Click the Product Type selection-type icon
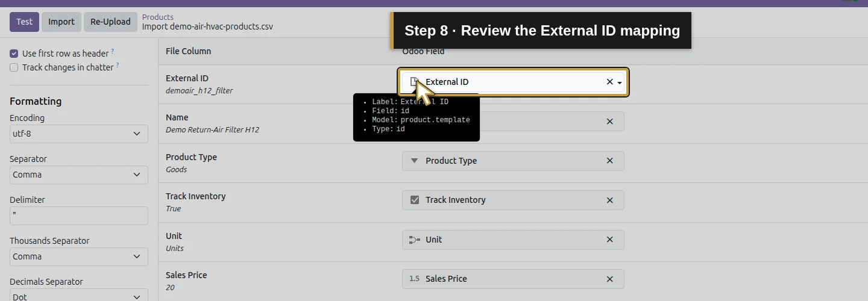The height and width of the screenshot is (301, 868). point(414,161)
